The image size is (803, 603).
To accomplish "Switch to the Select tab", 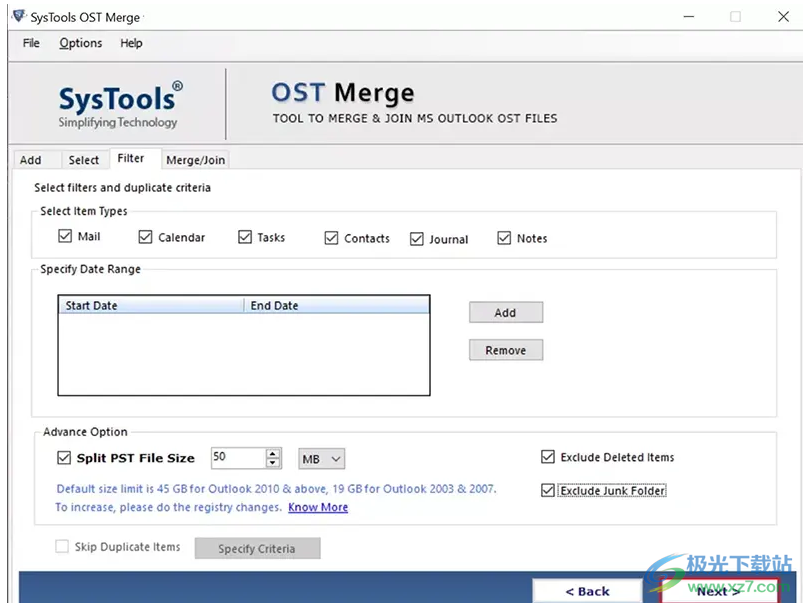I will click(84, 159).
